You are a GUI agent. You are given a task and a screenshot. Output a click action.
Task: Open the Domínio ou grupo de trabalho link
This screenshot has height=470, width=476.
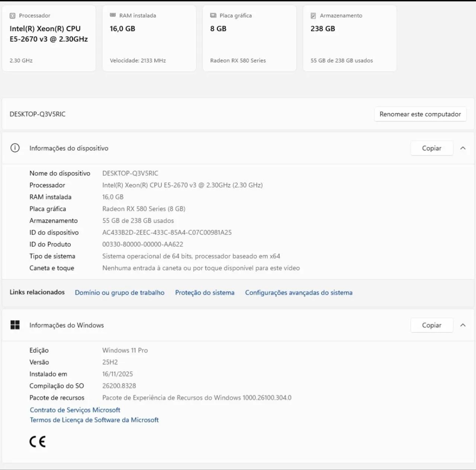(120, 292)
